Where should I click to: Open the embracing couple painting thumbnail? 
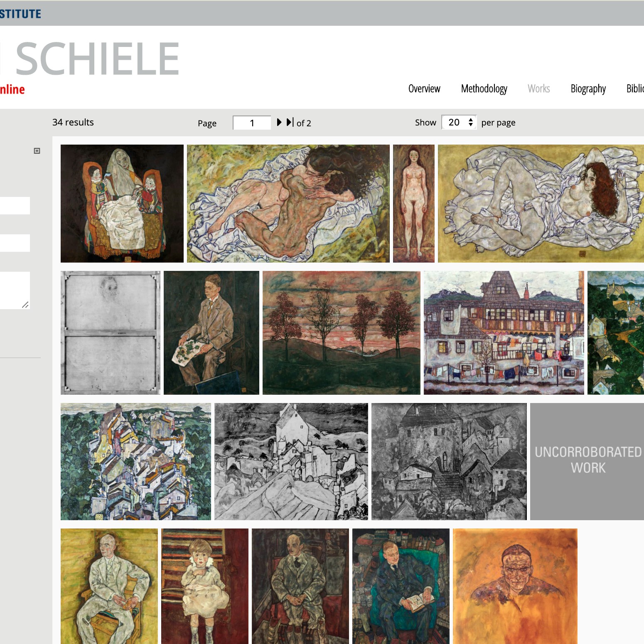point(288,204)
